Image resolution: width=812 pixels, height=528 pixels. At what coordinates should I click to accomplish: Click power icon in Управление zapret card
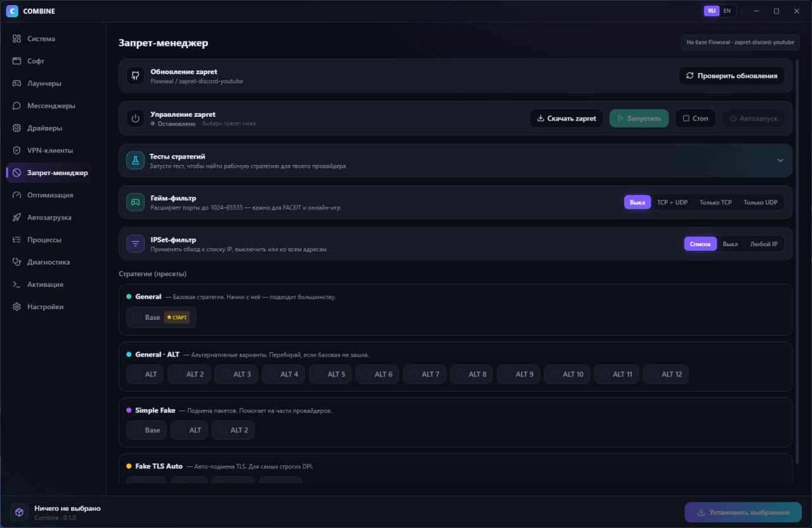135,119
